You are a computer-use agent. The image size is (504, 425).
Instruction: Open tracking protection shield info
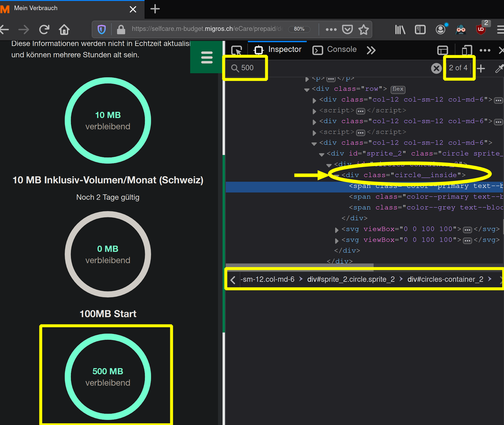101,29
